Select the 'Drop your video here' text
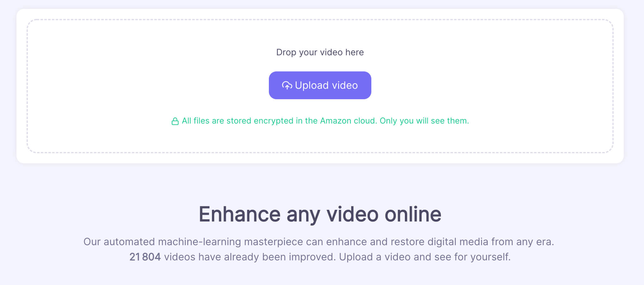Screen dimensions: 644x285 point(320,52)
